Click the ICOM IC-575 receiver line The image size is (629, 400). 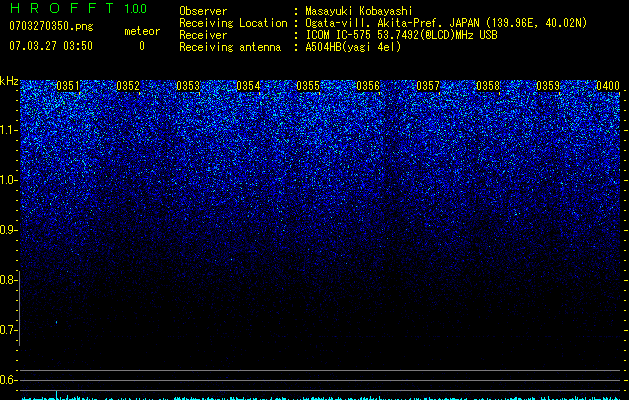(401, 35)
